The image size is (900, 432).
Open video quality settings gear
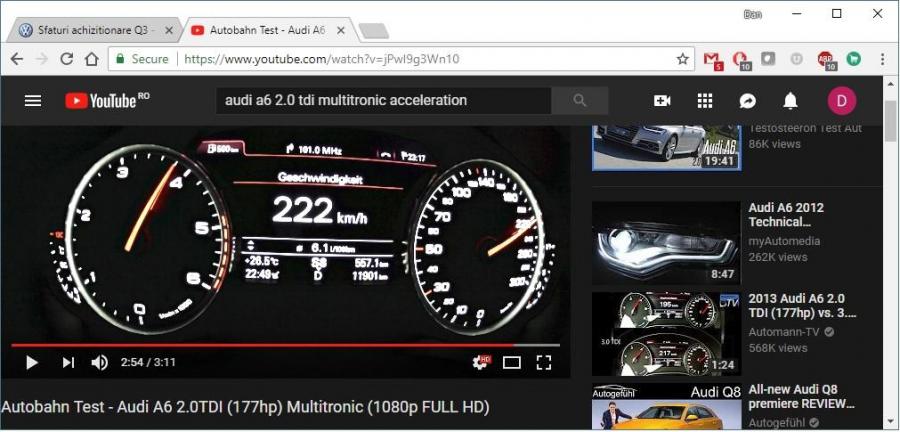[x=481, y=362]
